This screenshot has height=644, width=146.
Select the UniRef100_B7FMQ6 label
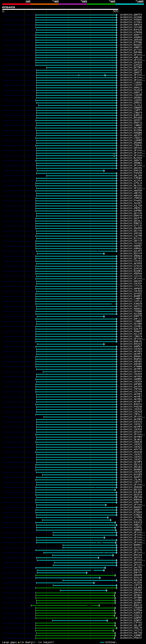[131, 42]
